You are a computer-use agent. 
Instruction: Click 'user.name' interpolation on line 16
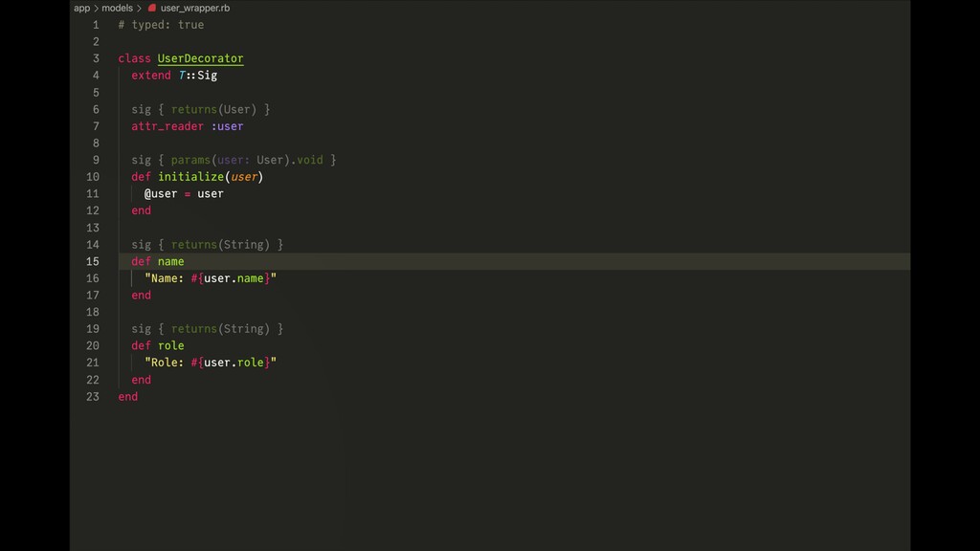click(x=234, y=278)
